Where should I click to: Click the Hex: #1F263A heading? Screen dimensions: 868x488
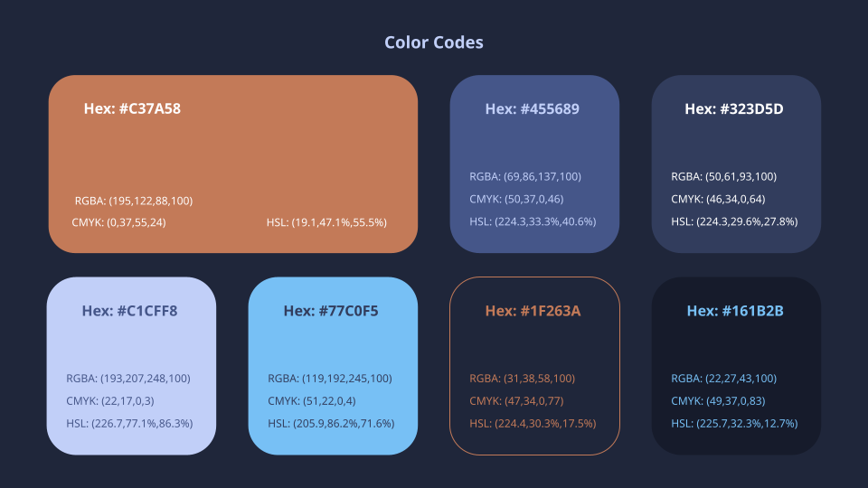point(533,311)
